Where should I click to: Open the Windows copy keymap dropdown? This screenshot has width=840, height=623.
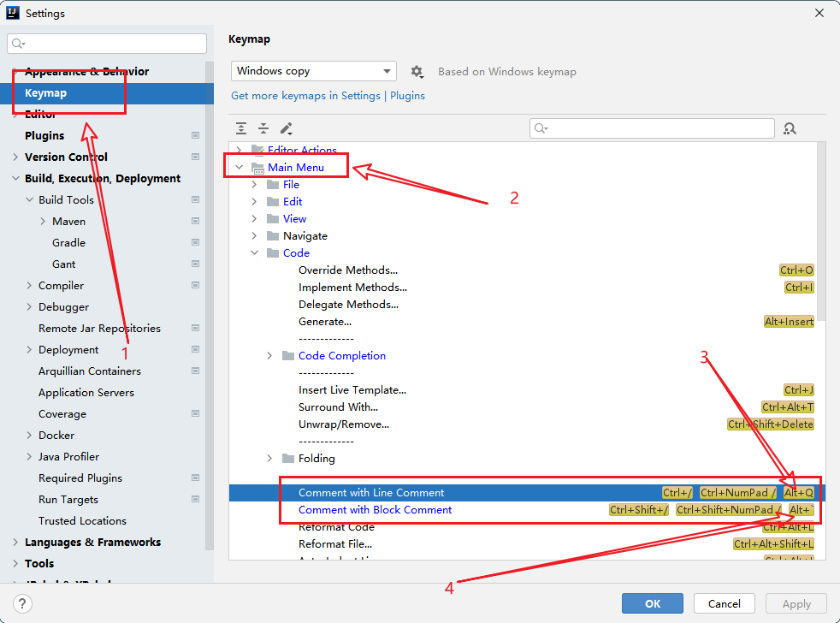[x=313, y=71]
